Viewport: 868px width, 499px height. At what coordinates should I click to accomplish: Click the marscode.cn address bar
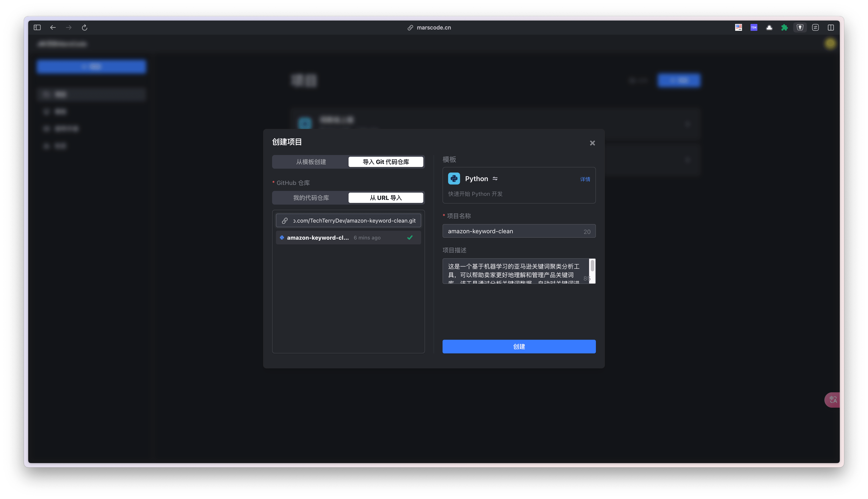429,27
